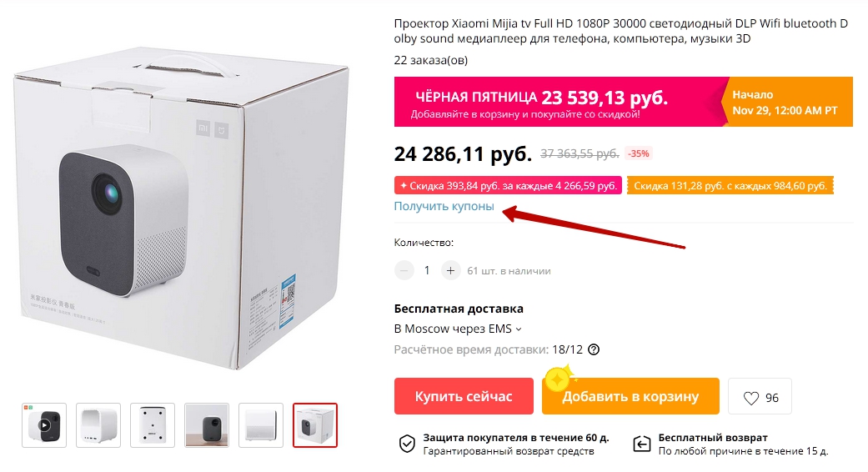Click the delivery time help question mark
The width and height of the screenshot is (868, 472).
point(594,349)
